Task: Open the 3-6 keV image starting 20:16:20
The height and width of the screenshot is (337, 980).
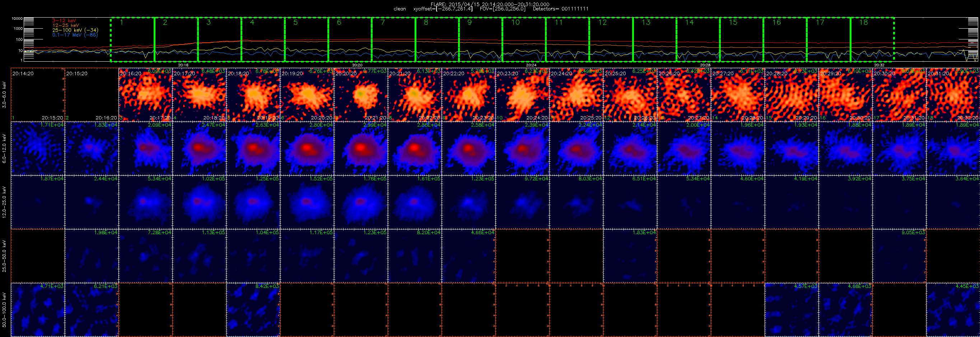Action: (x=145, y=95)
